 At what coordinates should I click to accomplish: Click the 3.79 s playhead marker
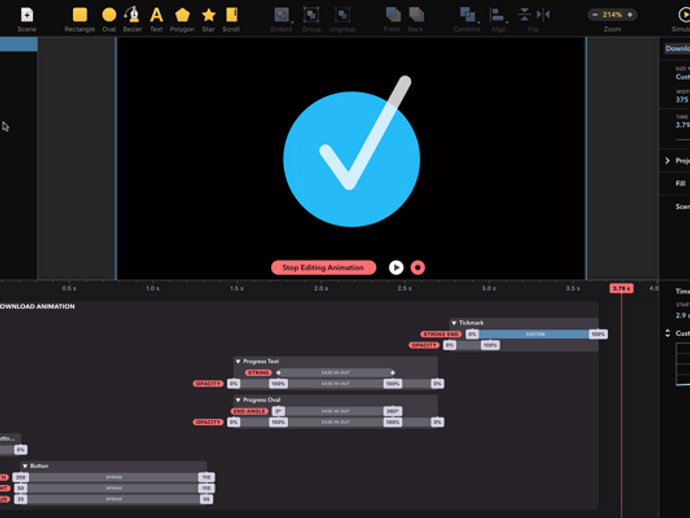coord(621,288)
